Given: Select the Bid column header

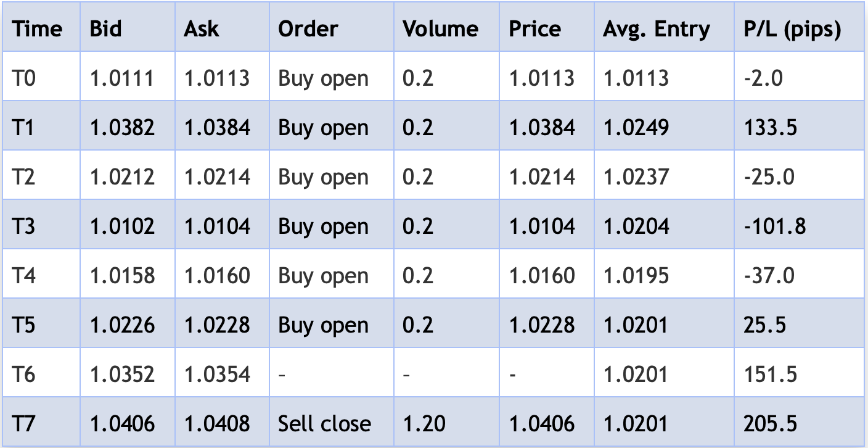Looking at the screenshot, I should [x=105, y=29].
